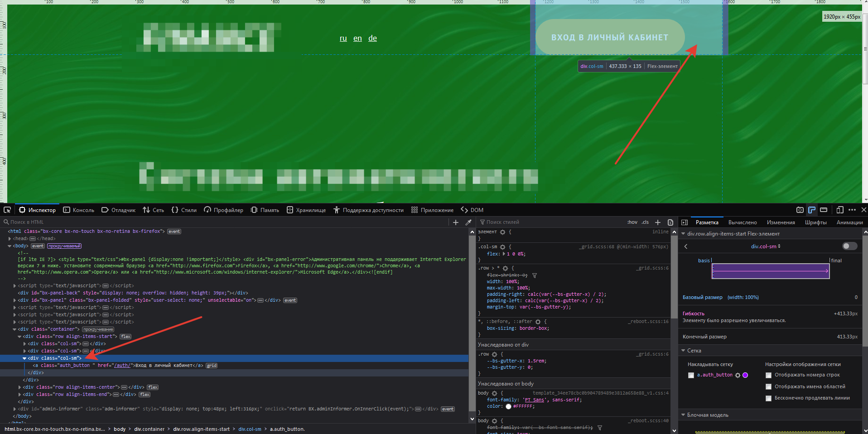The height and width of the screenshot is (434, 868).
Task: Click the event badge on html element
Action: pos(174,231)
